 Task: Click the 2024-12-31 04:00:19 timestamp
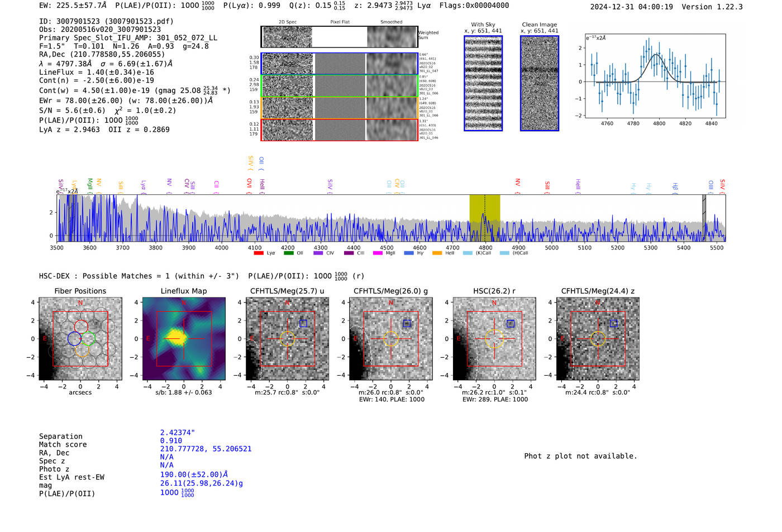[x=632, y=7]
